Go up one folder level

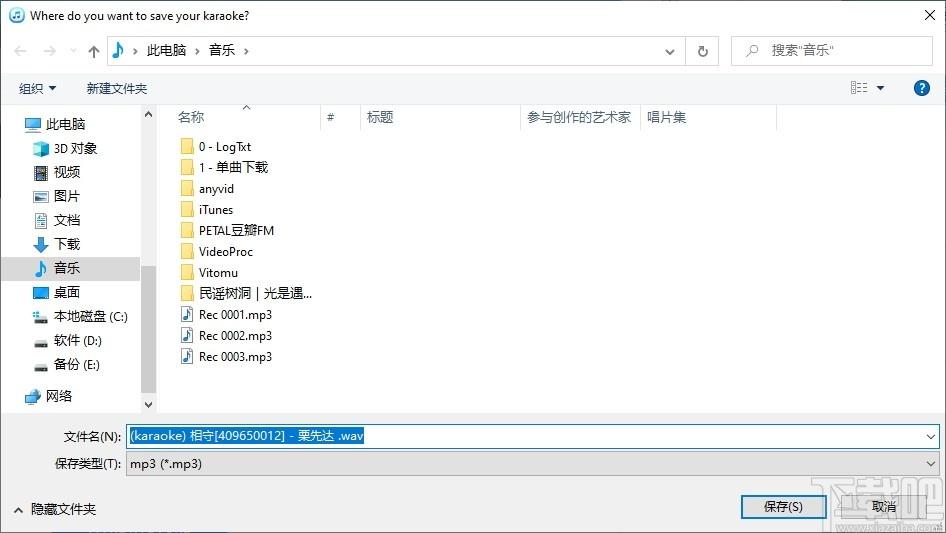pos(94,51)
